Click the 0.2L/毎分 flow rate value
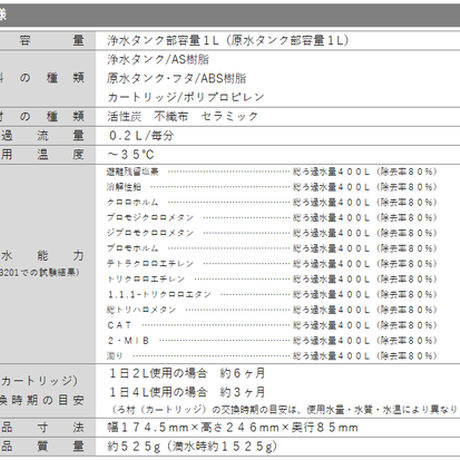 tap(141, 135)
